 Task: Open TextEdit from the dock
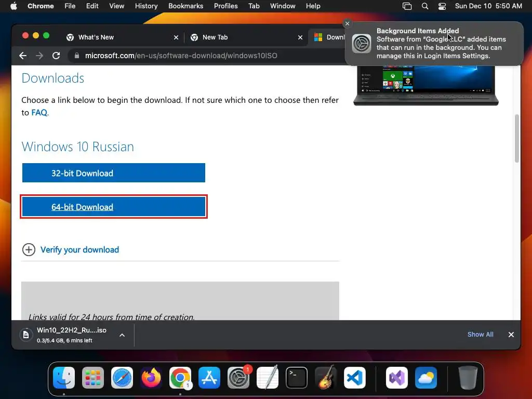click(x=268, y=378)
